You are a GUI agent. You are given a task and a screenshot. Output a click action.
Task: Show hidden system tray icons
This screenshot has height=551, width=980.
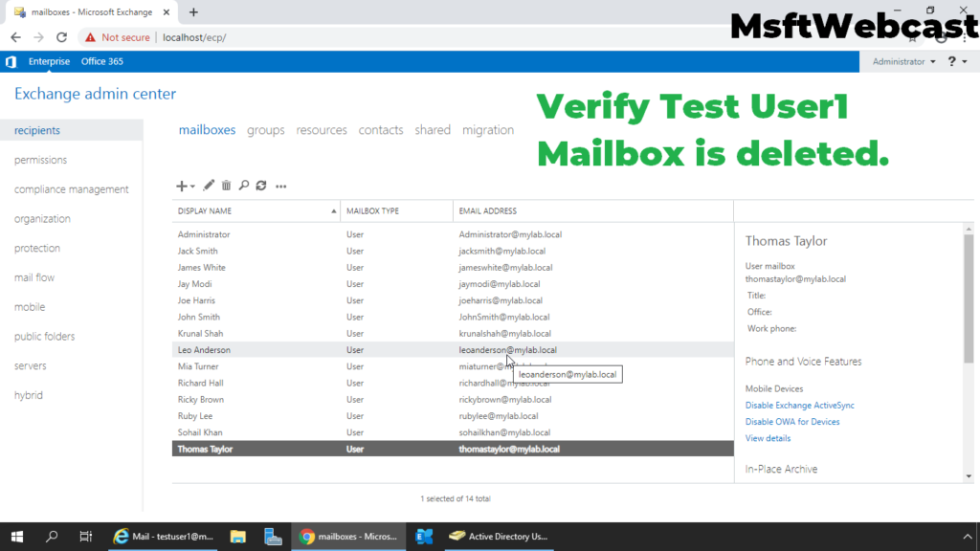[x=968, y=536]
